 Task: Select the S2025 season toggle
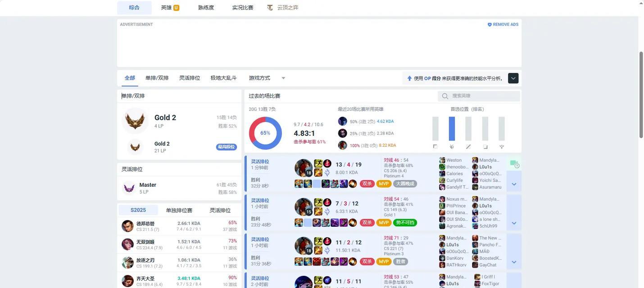coord(138,210)
